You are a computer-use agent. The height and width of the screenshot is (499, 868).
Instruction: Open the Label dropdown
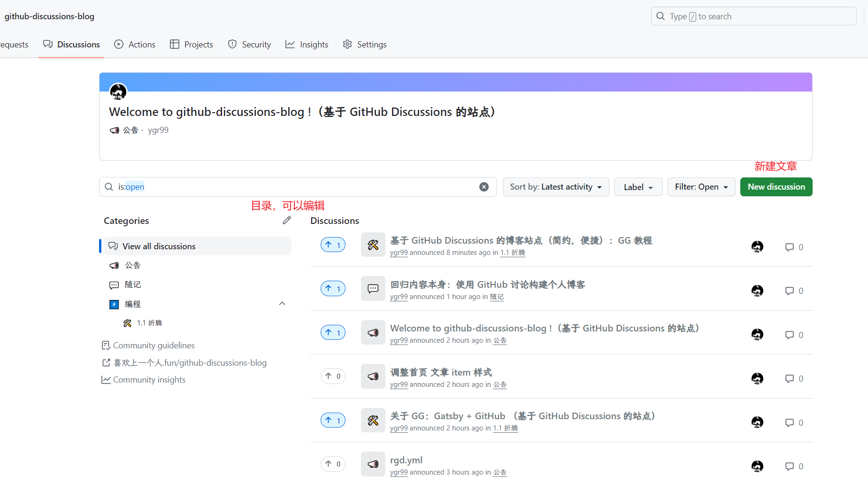[x=638, y=187]
